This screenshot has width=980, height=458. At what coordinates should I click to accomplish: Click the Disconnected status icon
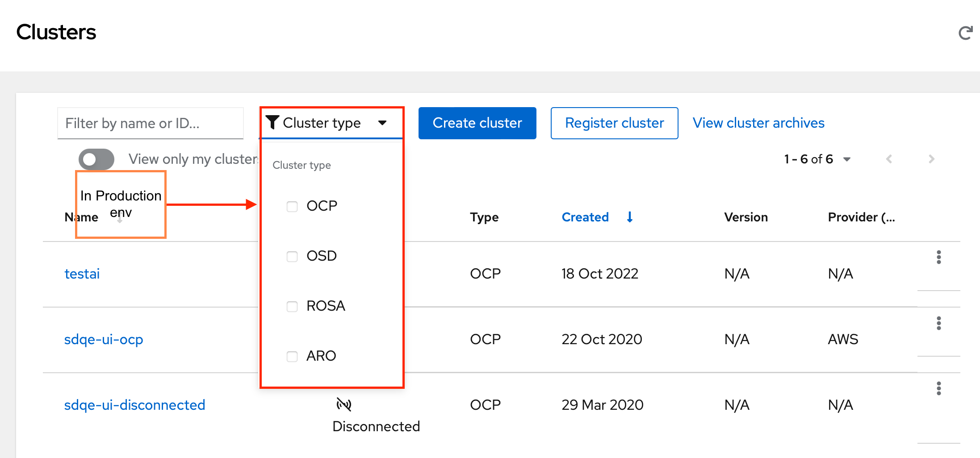pos(344,404)
